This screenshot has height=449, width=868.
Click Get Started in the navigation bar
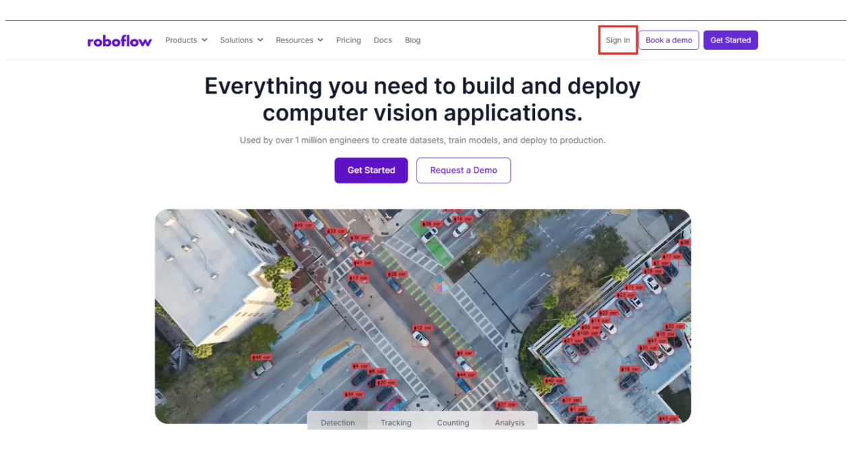(x=731, y=40)
